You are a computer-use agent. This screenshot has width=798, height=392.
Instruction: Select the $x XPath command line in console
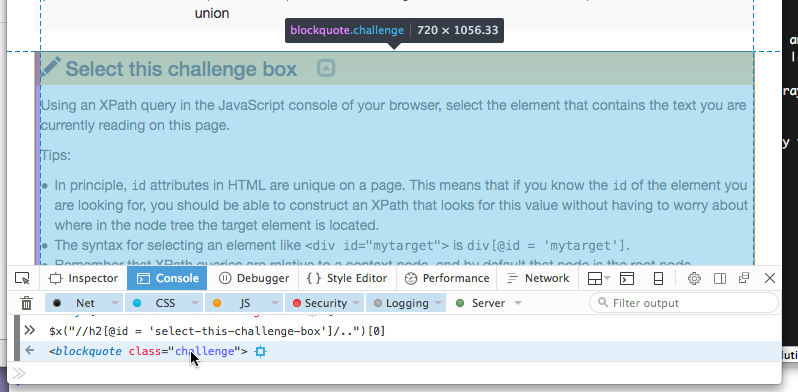click(x=217, y=331)
